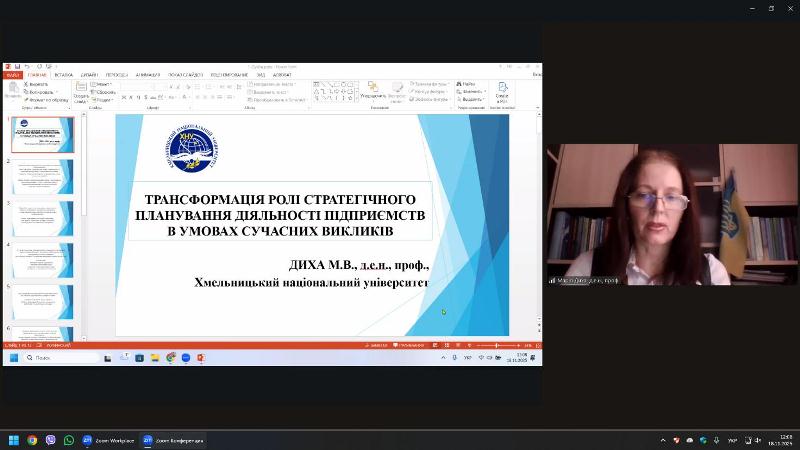Open the Заменить replace dropdown
The height and width of the screenshot is (450, 800).
[470, 91]
